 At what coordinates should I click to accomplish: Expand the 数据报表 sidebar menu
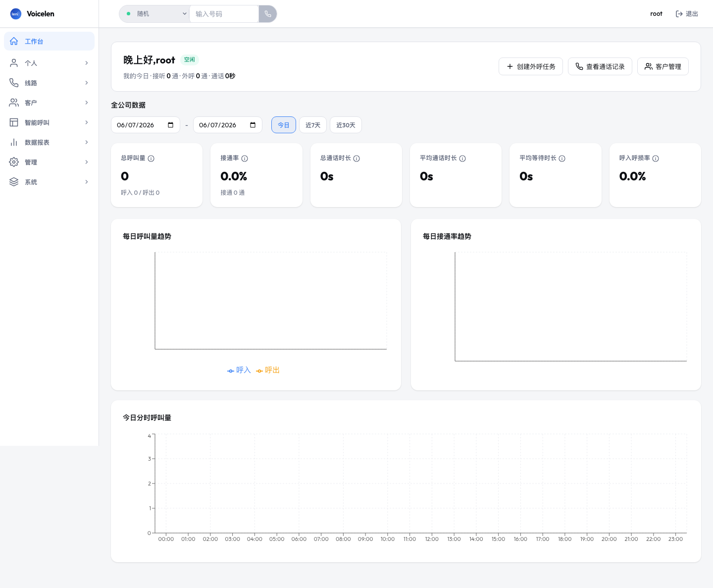click(49, 142)
